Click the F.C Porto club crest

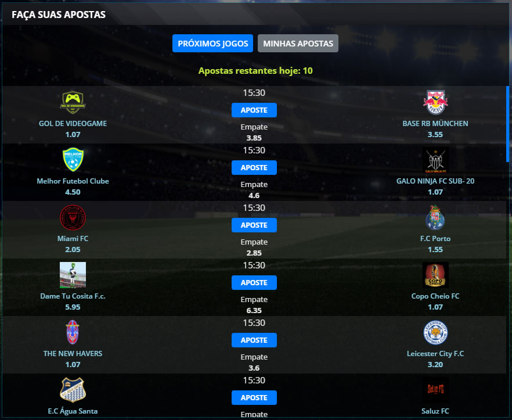[x=435, y=218]
